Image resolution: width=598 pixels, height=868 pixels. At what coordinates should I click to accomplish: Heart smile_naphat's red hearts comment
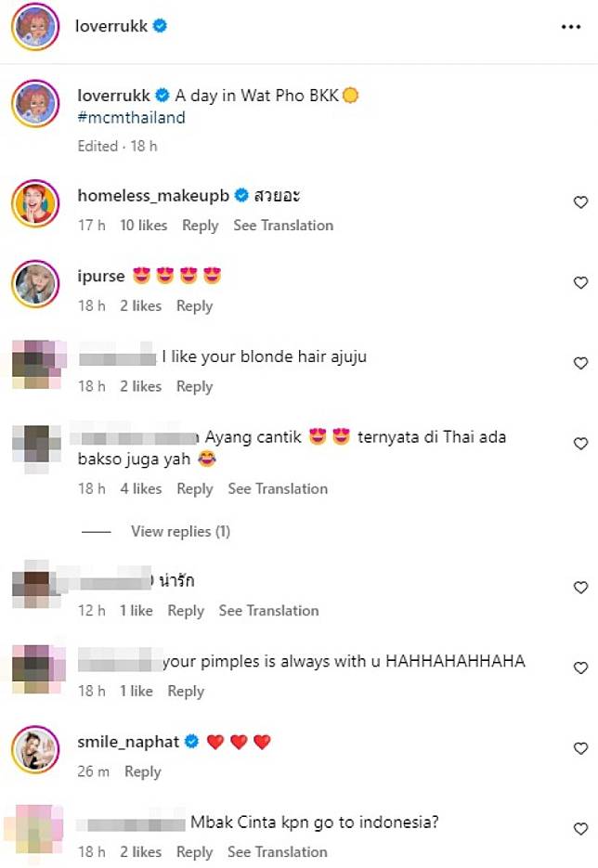580,748
